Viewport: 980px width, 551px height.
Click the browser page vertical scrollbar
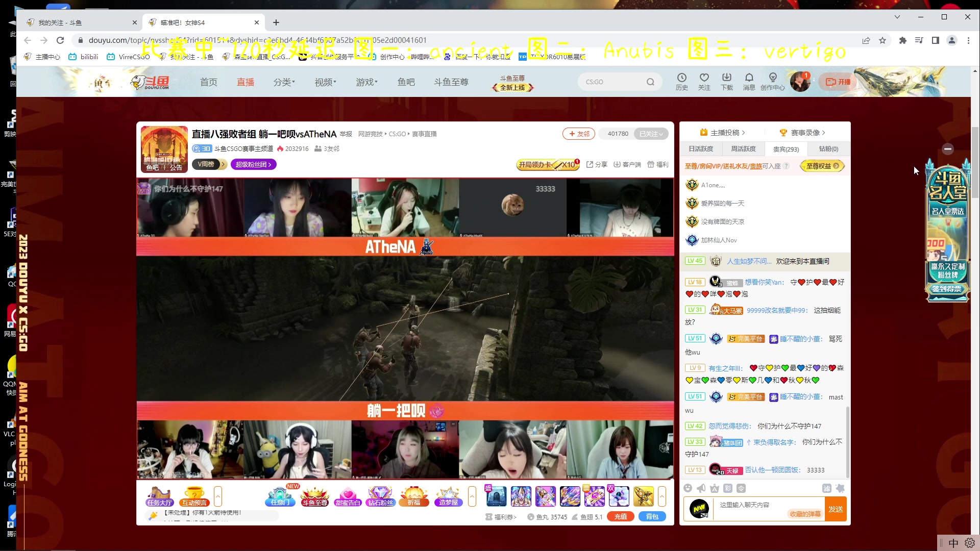click(975, 162)
